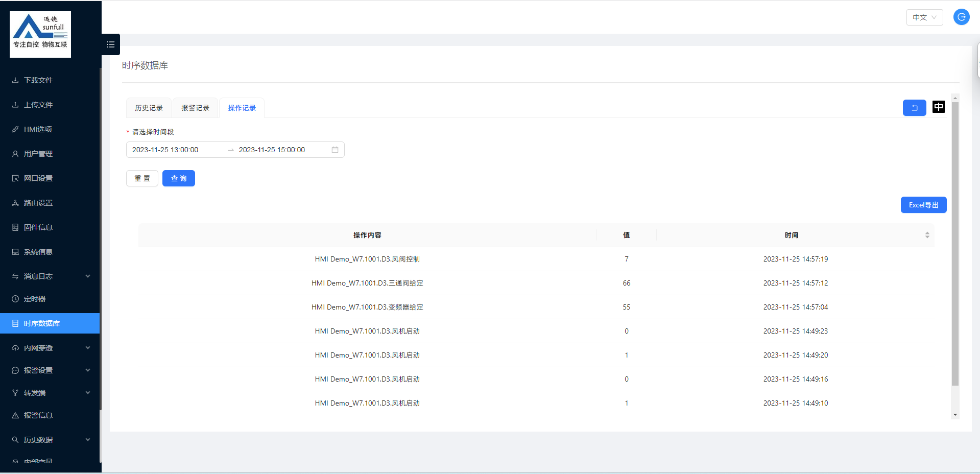Expand the 消息日志 submenu

pos(50,276)
